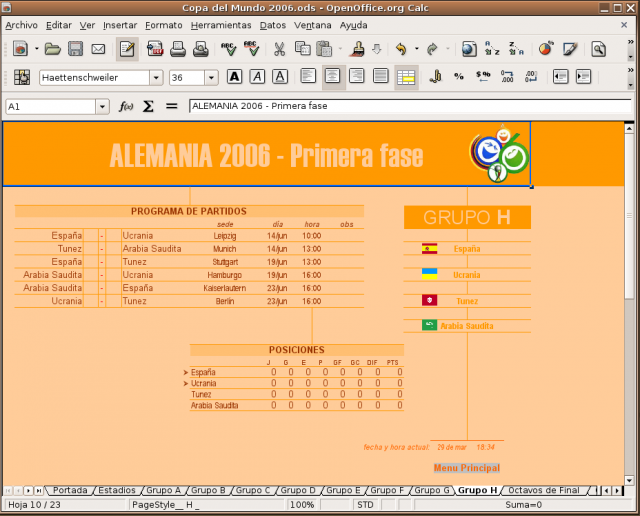Undo the last action
The height and width of the screenshot is (516, 640).
(401, 49)
